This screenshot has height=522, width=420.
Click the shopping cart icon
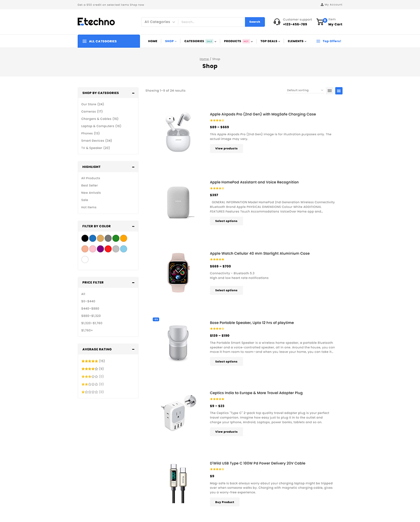(320, 22)
